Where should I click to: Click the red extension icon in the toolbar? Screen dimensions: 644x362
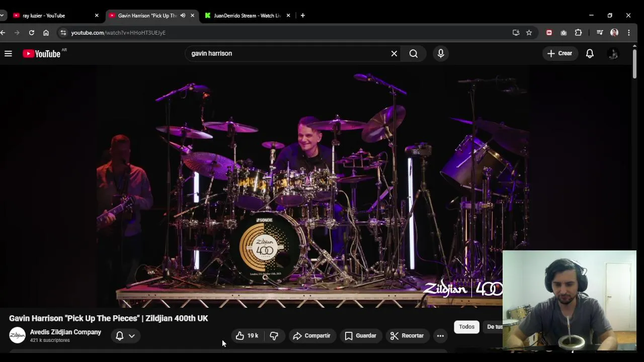(549, 33)
